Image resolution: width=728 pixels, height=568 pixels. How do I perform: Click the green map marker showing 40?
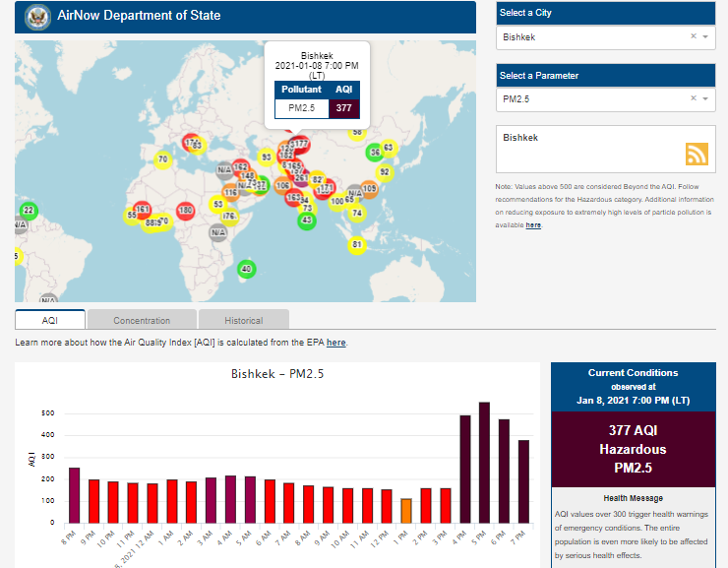[246, 269]
